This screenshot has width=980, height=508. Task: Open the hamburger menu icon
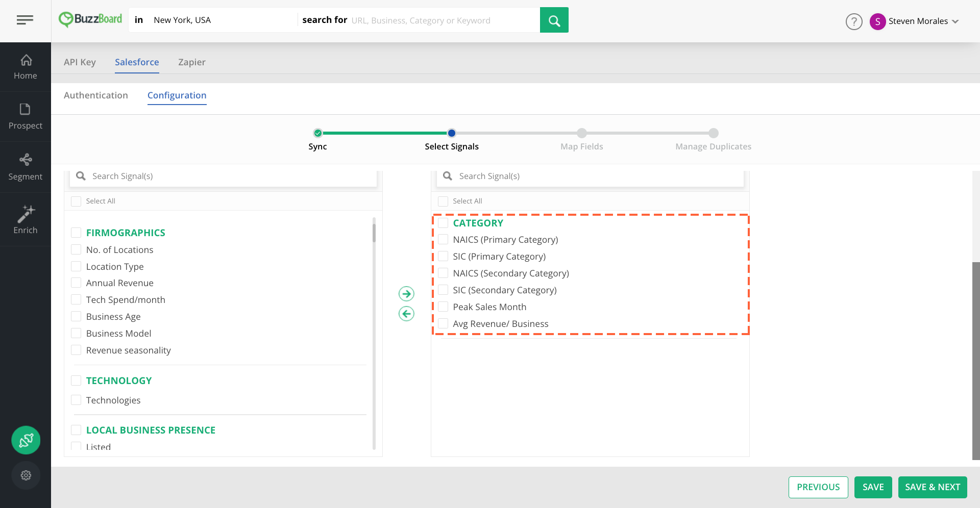coord(24,20)
